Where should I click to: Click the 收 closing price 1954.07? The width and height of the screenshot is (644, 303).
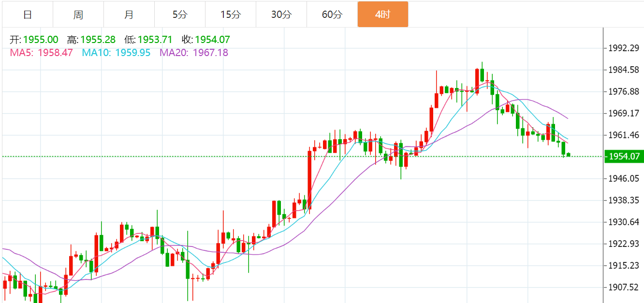pyautogui.click(x=212, y=40)
